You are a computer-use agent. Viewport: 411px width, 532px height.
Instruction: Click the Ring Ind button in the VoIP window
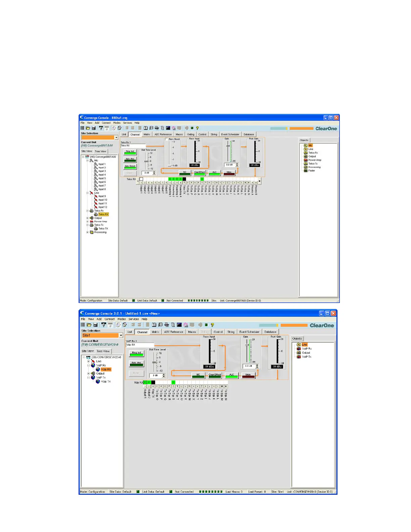click(x=136, y=353)
